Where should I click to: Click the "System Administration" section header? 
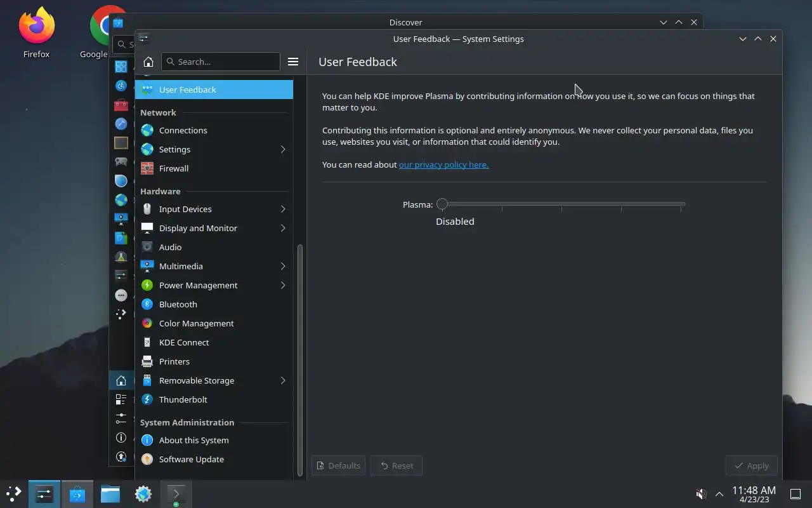coord(187,422)
